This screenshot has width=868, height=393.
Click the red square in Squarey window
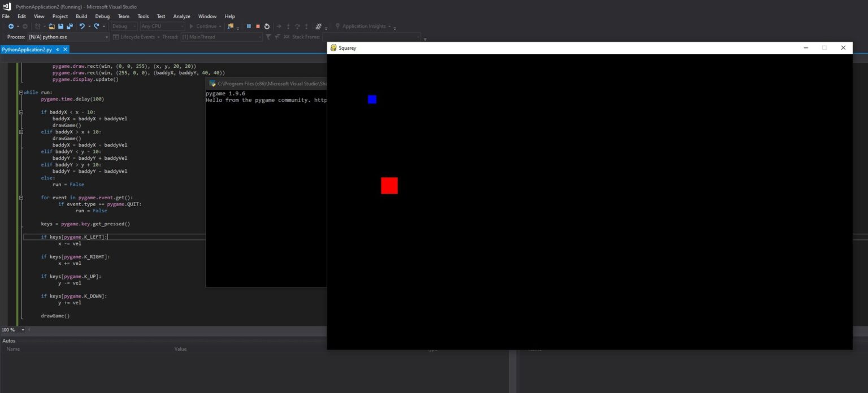pyautogui.click(x=389, y=185)
